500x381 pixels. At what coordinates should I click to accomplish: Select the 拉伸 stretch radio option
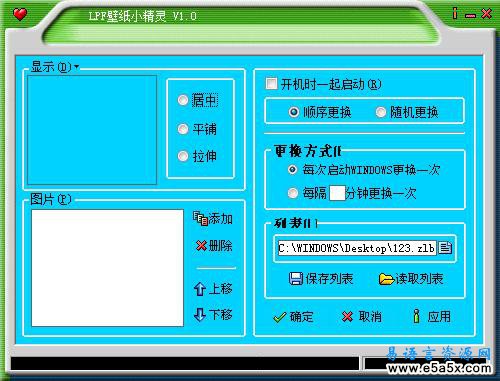point(183,156)
